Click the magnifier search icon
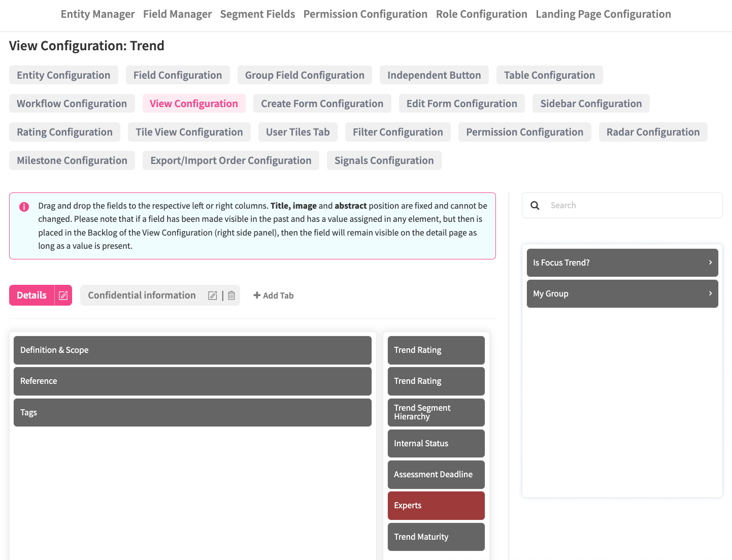The image size is (732, 560). click(x=535, y=206)
